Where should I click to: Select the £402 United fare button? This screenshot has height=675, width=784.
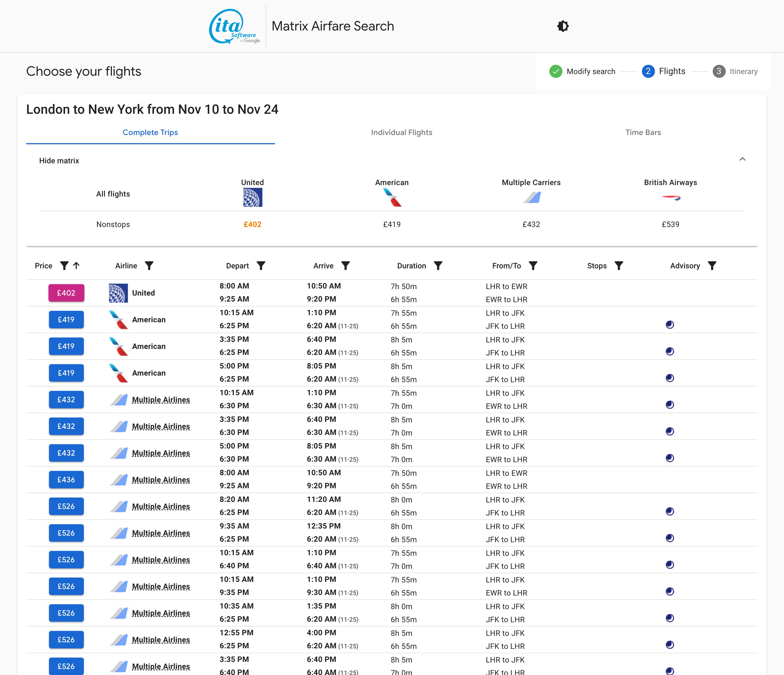[x=66, y=293]
